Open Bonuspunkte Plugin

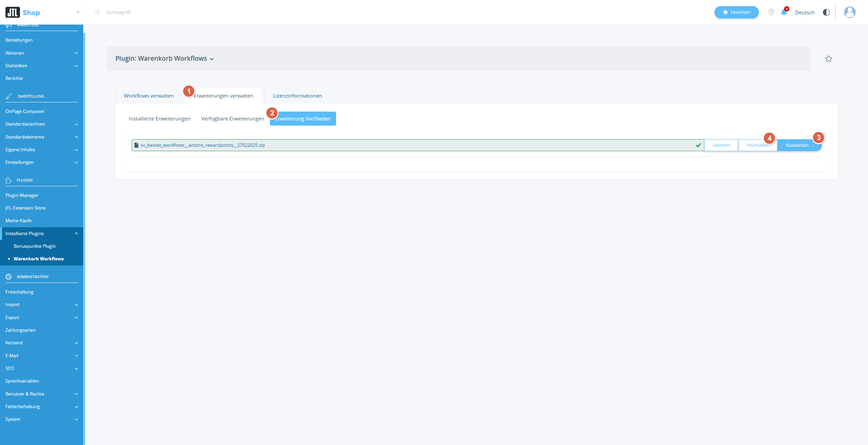[42, 246]
